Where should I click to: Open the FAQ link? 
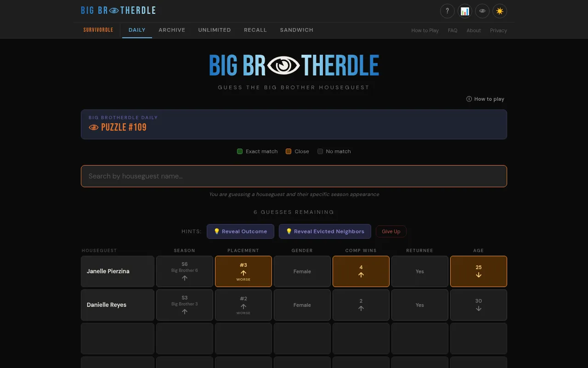(452, 30)
